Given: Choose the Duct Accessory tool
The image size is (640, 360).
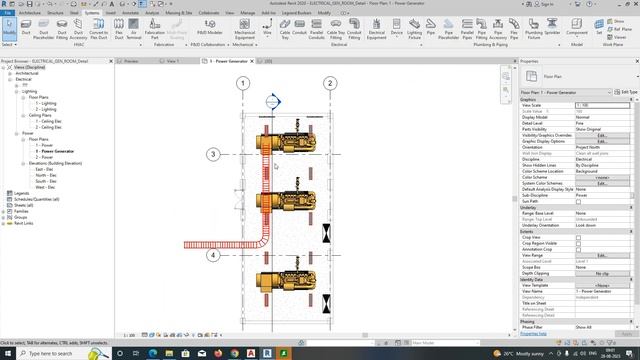Looking at the screenshot, I should [x=78, y=29].
